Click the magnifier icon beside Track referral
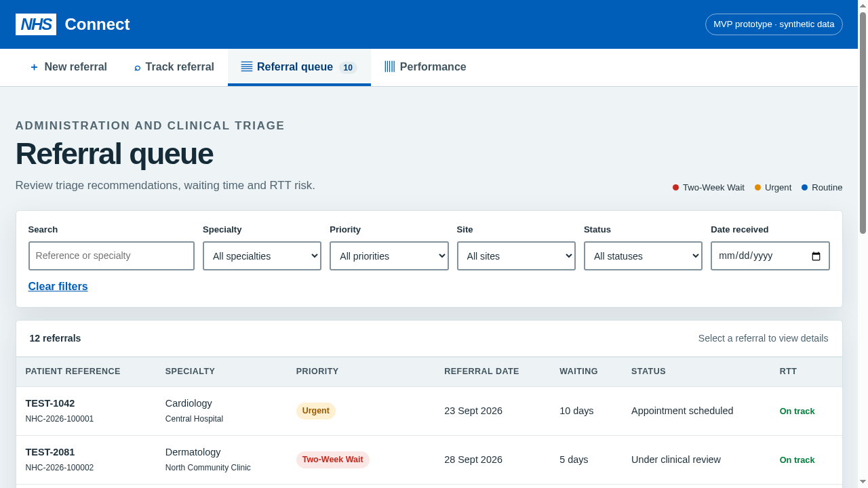 pos(138,67)
